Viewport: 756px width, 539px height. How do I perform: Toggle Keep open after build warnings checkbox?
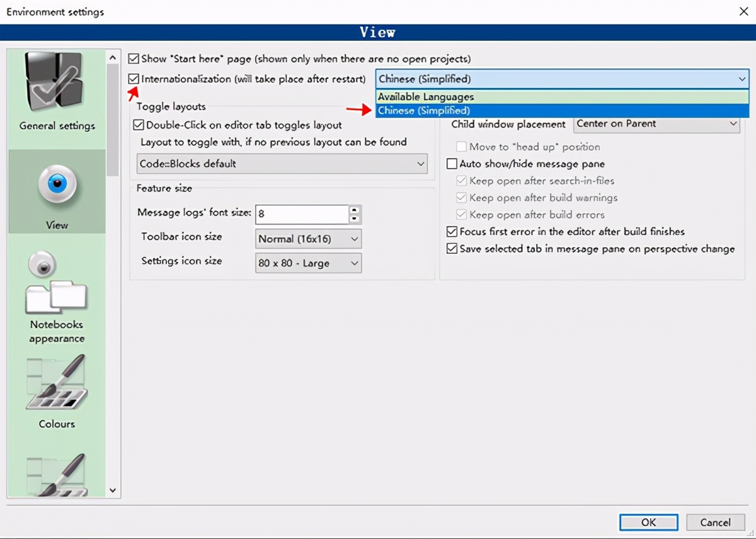pos(461,198)
